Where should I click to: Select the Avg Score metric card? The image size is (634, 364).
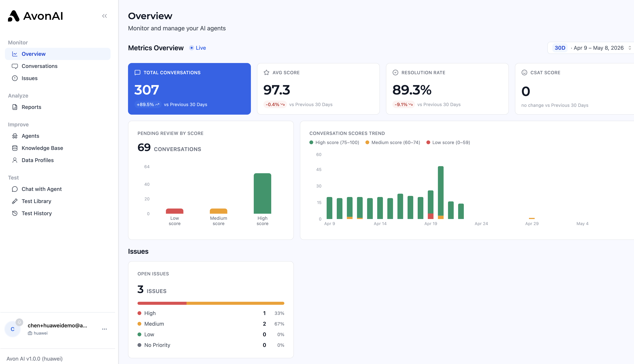318,89
